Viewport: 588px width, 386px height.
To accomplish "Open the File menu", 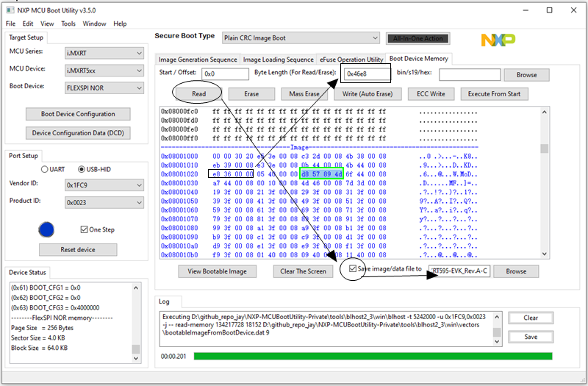I will [x=10, y=24].
